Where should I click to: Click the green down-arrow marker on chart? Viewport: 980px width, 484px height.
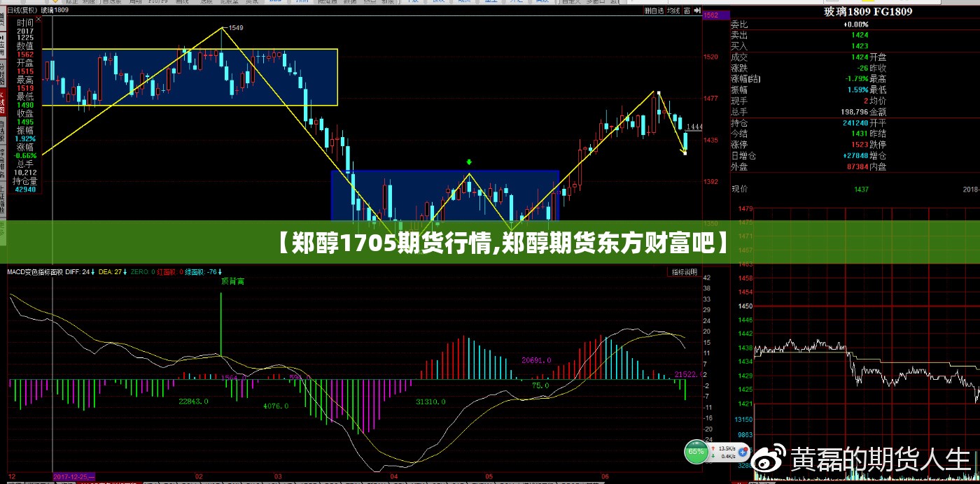[x=469, y=162]
